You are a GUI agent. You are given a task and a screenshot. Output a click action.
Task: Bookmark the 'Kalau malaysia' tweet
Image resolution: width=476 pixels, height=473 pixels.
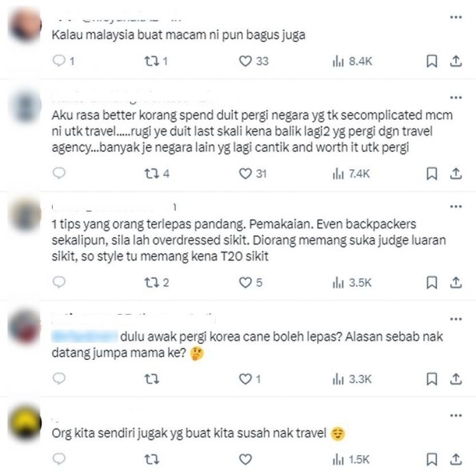point(431,61)
